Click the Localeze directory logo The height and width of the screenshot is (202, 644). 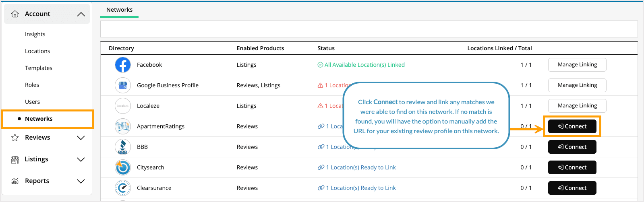pos(123,106)
